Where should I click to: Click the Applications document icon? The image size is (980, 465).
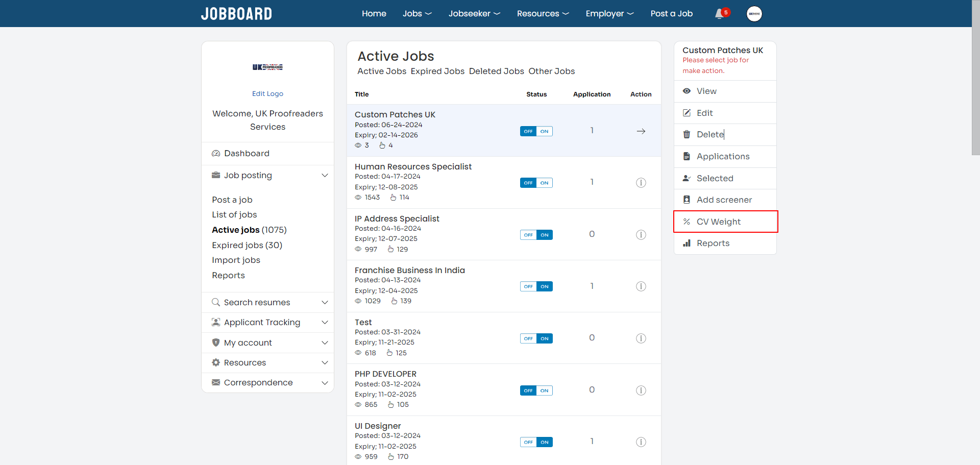[687, 156]
